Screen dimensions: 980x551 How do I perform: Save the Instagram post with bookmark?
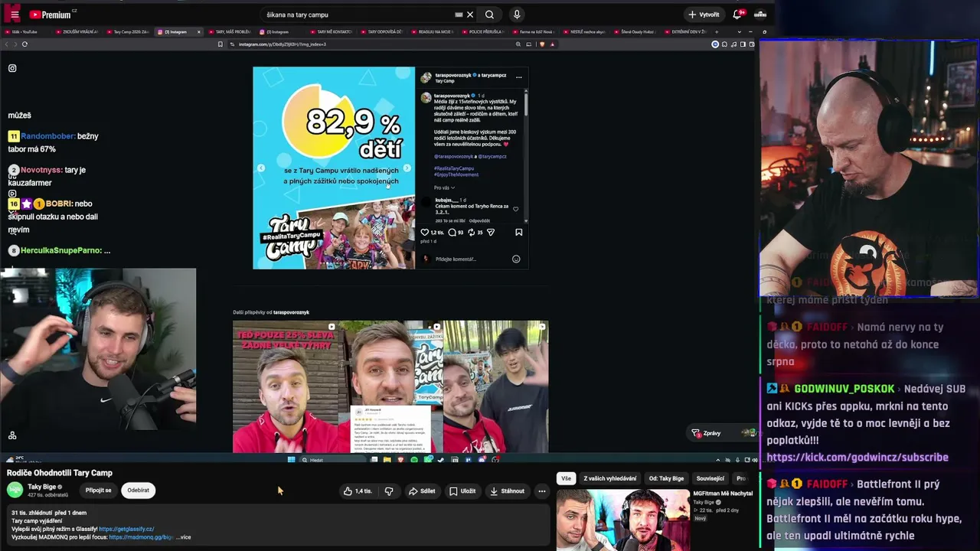(x=518, y=232)
